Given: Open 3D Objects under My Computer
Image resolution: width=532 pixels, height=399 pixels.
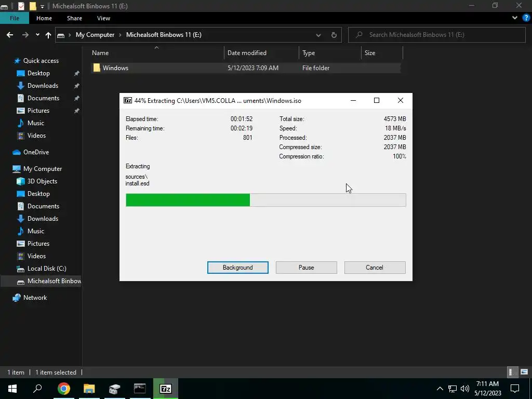Looking at the screenshot, I should point(42,181).
